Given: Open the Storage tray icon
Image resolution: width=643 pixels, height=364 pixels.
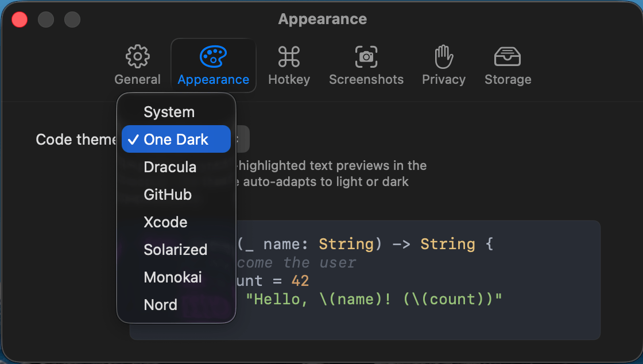Looking at the screenshot, I should [x=508, y=57].
